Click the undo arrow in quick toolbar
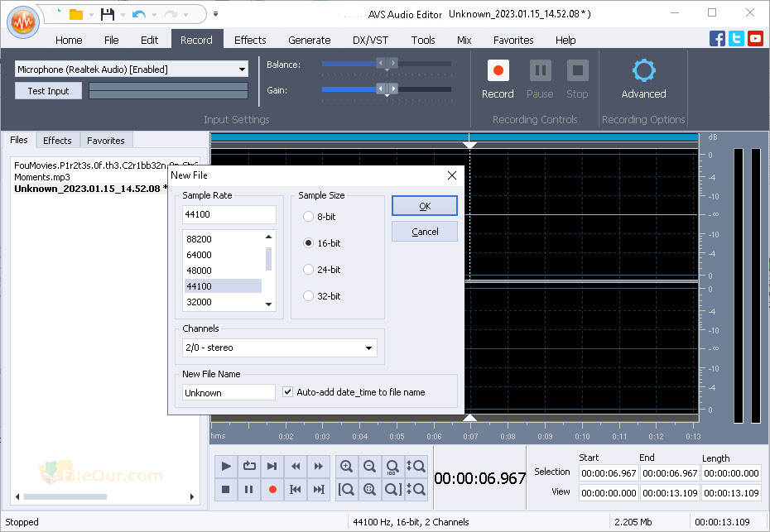770x532 pixels. point(139,15)
